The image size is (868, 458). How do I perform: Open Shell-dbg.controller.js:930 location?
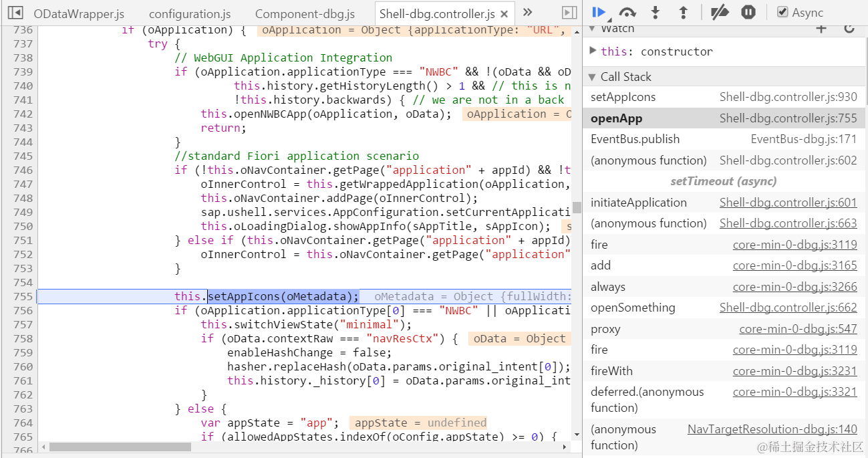coord(788,97)
